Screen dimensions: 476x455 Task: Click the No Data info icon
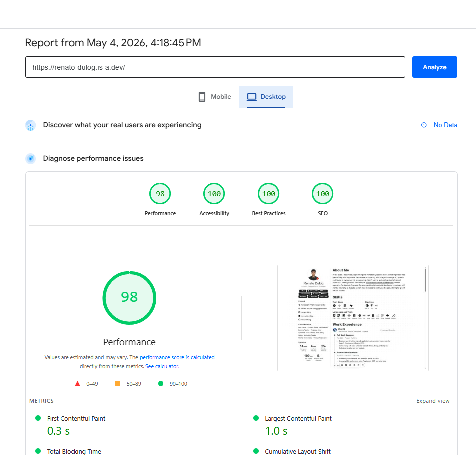click(424, 125)
